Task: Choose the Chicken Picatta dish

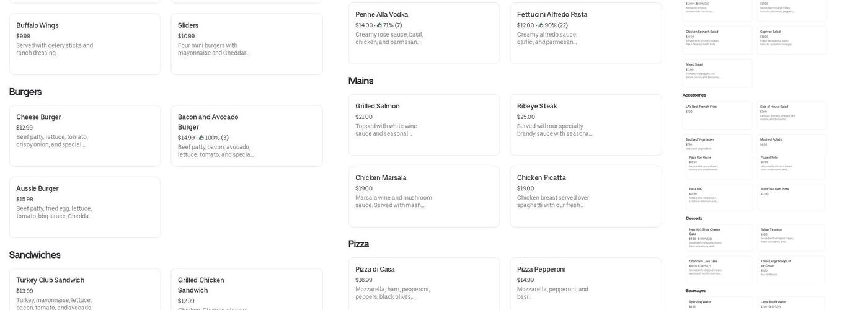Action: tap(585, 196)
